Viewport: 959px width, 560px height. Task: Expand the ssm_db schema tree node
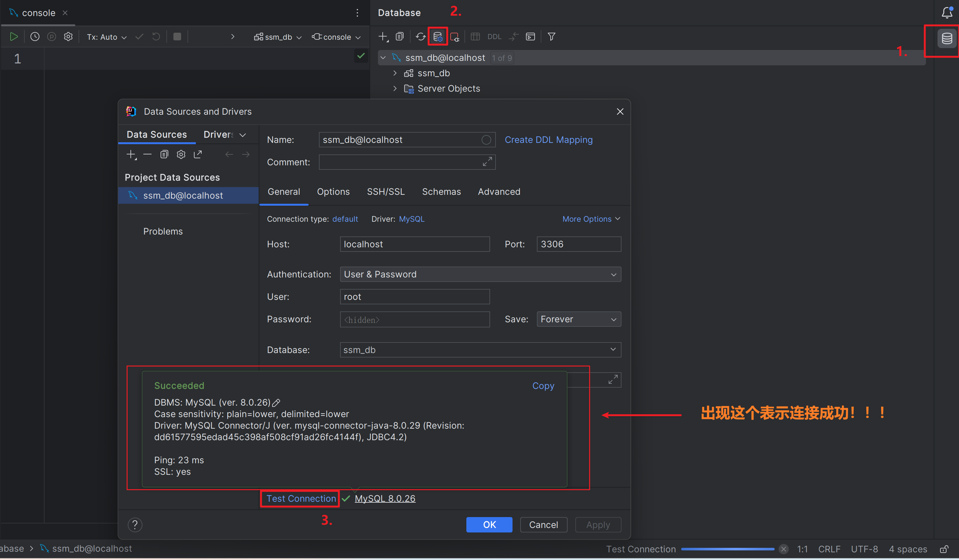coord(395,73)
